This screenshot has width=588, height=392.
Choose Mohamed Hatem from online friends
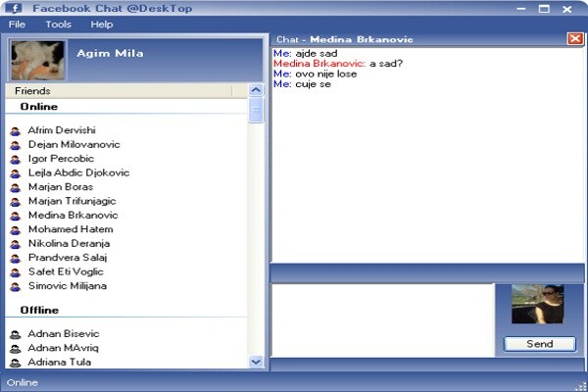pyautogui.click(x=71, y=229)
